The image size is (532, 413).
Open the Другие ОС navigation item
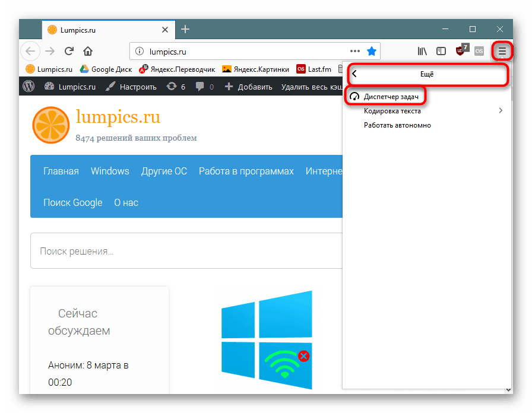click(x=164, y=171)
